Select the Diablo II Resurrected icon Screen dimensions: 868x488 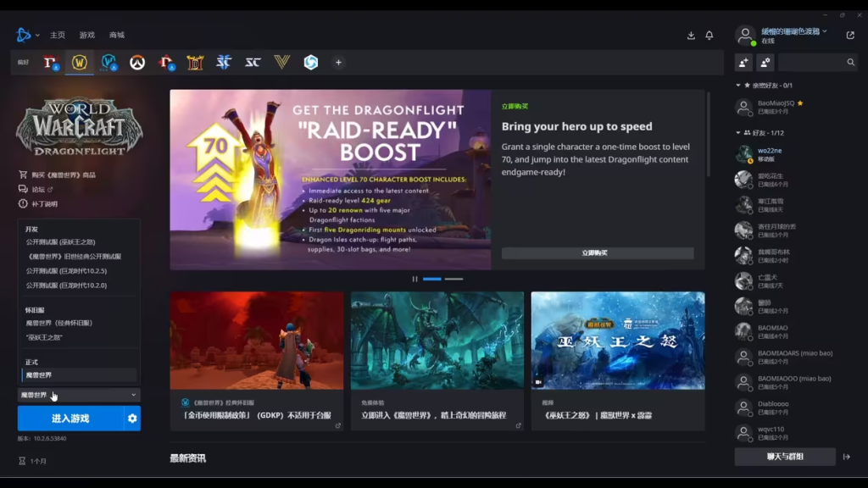click(195, 63)
